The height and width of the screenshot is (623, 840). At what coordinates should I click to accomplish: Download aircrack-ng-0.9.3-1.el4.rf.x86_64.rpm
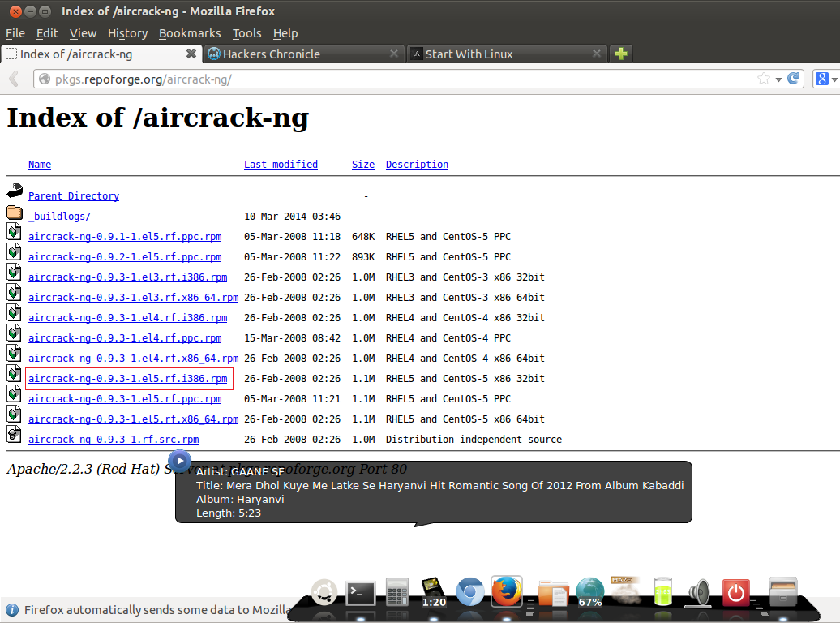pos(134,359)
